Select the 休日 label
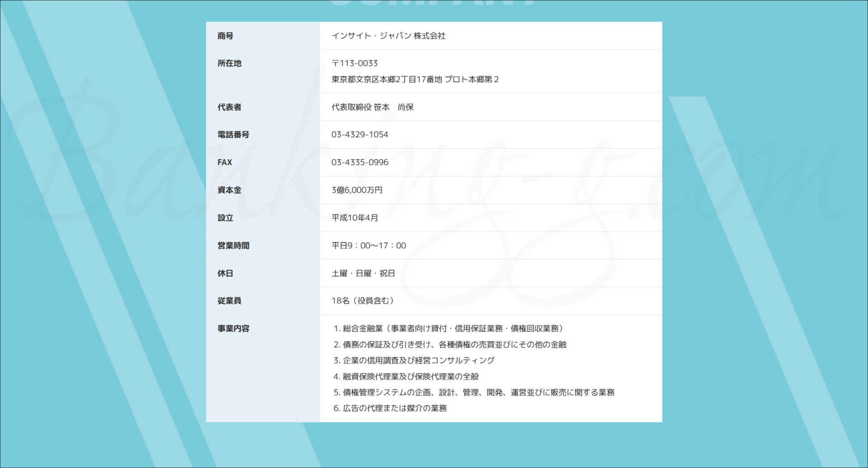Image resolution: width=868 pixels, height=468 pixels. click(x=225, y=273)
